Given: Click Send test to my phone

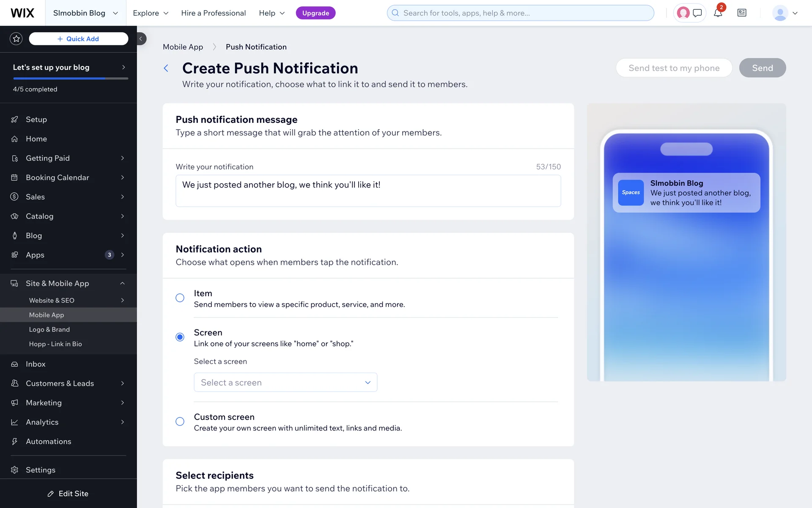Looking at the screenshot, I should tap(674, 68).
